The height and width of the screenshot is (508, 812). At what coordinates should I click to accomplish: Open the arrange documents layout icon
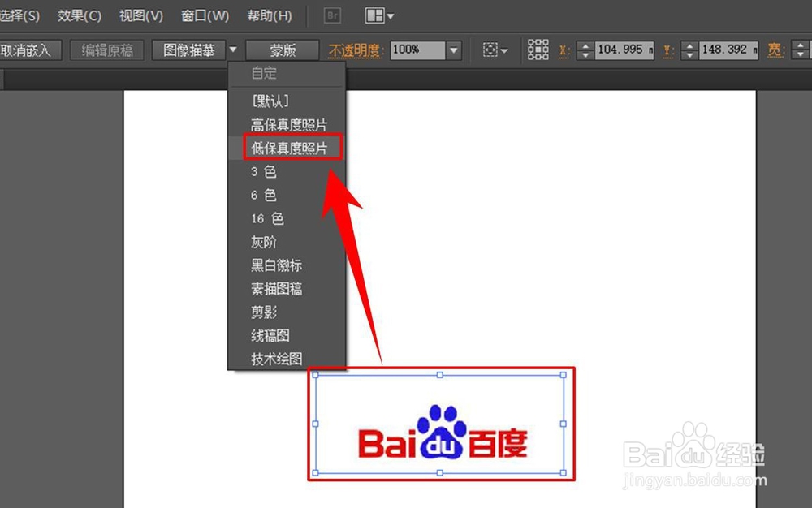click(x=379, y=16)
